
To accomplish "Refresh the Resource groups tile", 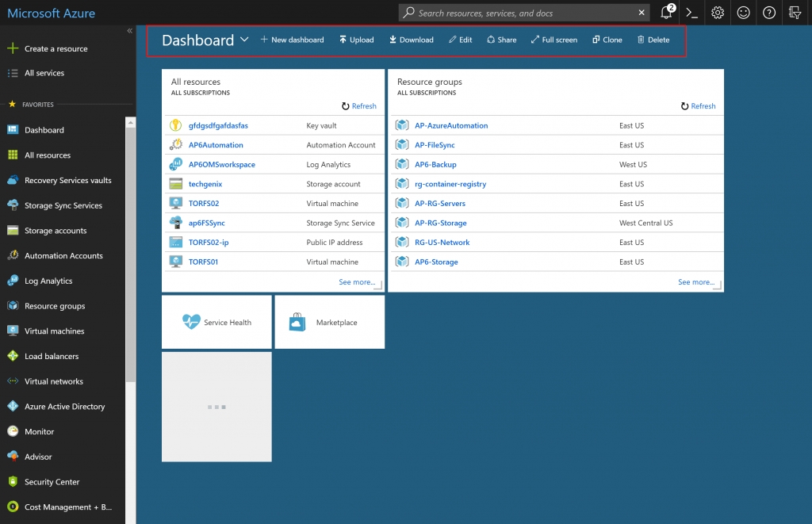I will tap(698, 105).
